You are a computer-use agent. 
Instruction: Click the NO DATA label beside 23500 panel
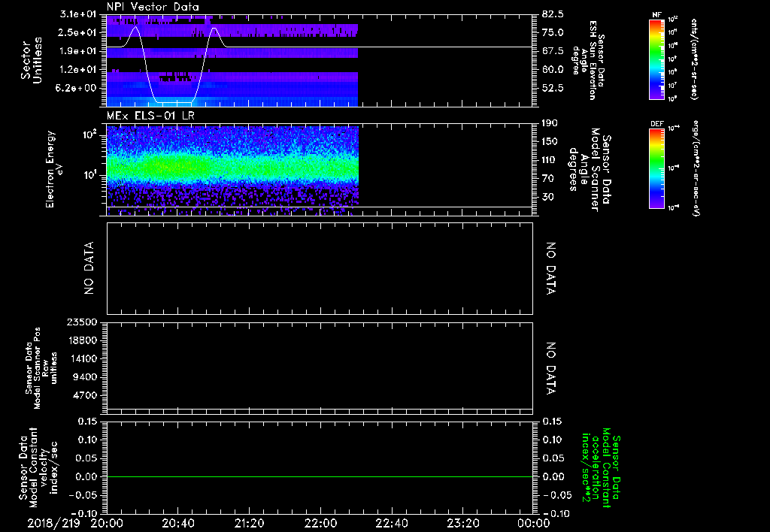550,369
